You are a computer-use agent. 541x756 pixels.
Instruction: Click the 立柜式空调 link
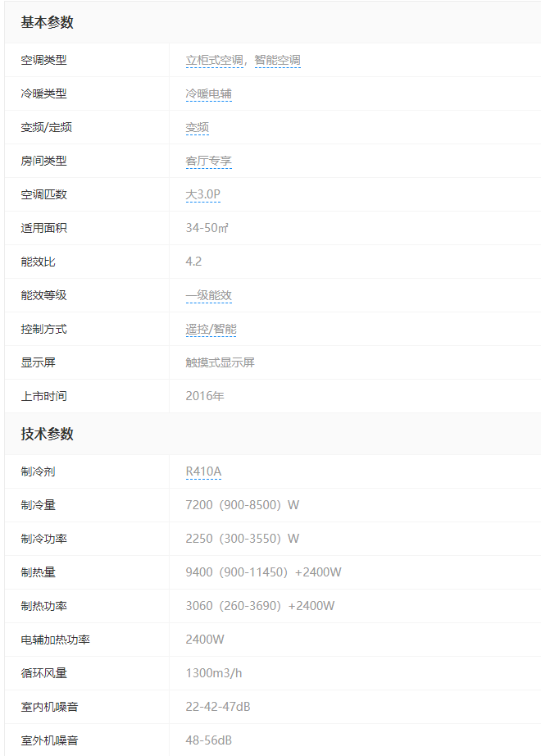point(215,60)
